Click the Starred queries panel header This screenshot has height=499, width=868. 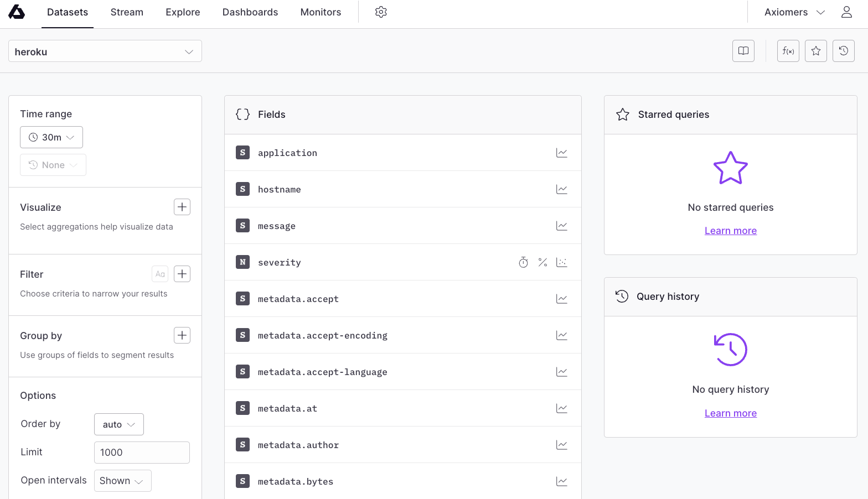click(x=731, y=115)
